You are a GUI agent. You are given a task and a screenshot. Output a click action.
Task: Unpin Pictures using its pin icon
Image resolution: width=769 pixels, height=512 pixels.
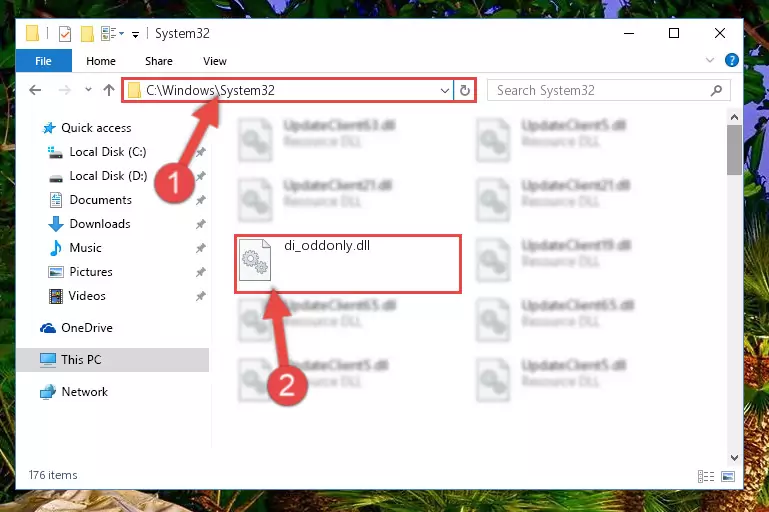pyautogui.click(x=201, y=272)
